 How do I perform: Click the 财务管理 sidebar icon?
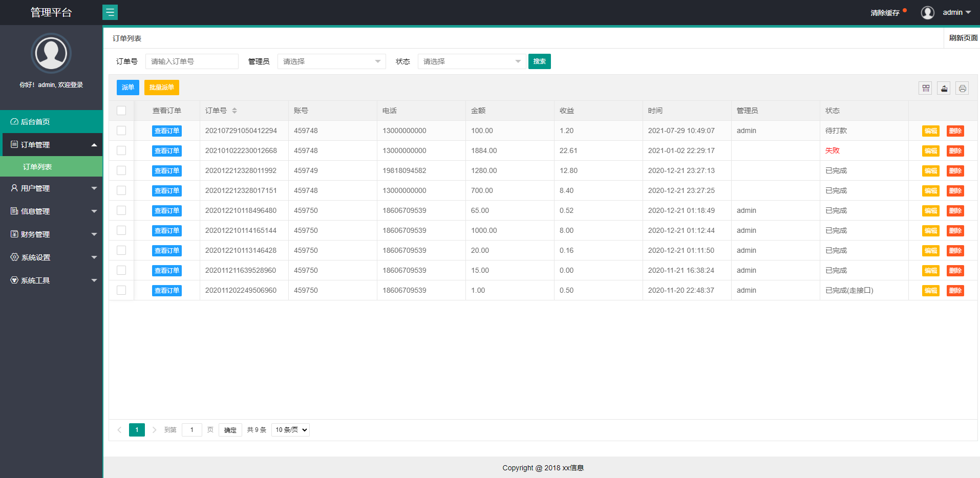14,234
